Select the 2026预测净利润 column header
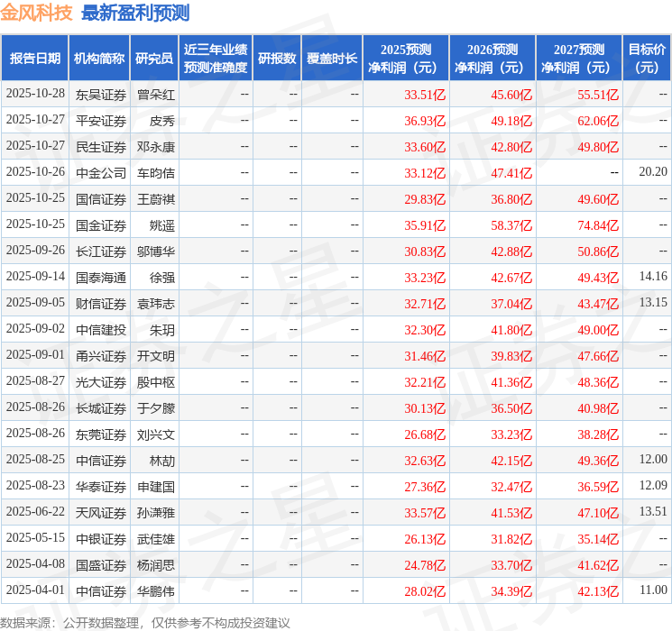Image resolution: width=672 pixels, height=631 pixels. [x=492, y=59]
